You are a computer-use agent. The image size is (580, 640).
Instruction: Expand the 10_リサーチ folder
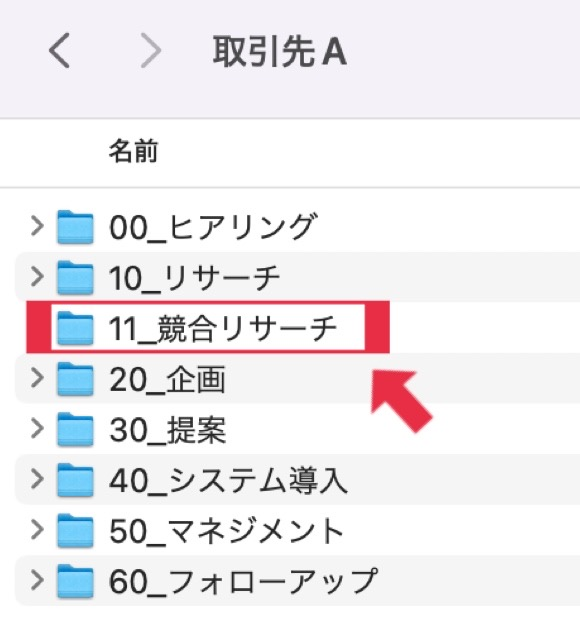point(37,276)
